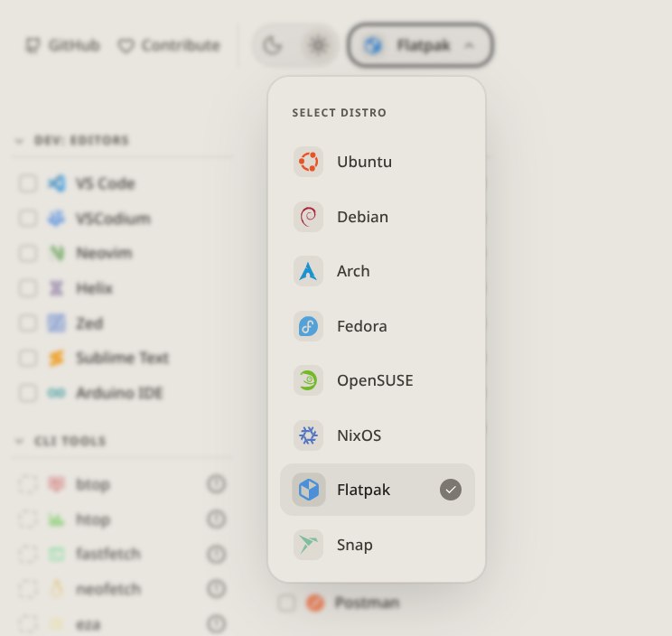Select the Postman checkbox
672x636 pixels.
pyautogui.click(x=286, y=603)
